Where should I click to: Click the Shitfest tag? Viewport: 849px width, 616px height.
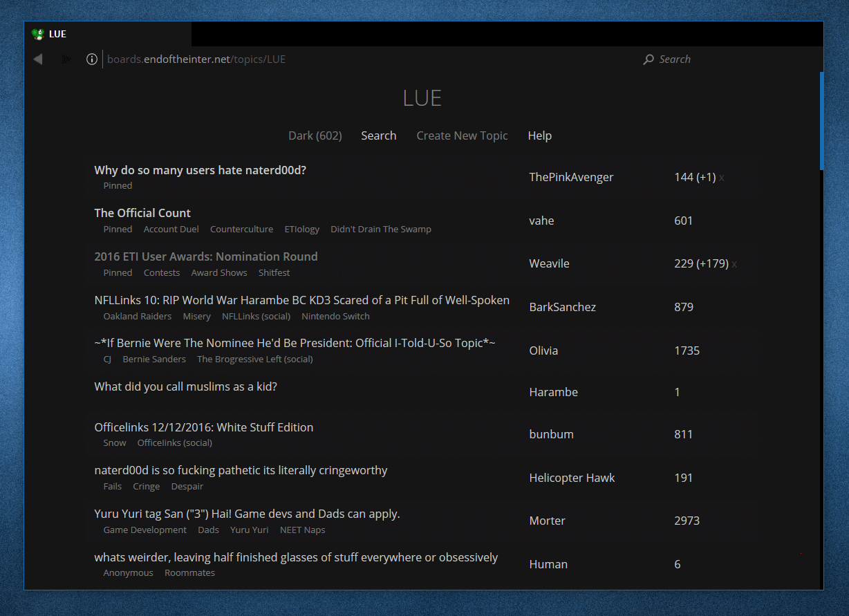[x=274, y=273]
